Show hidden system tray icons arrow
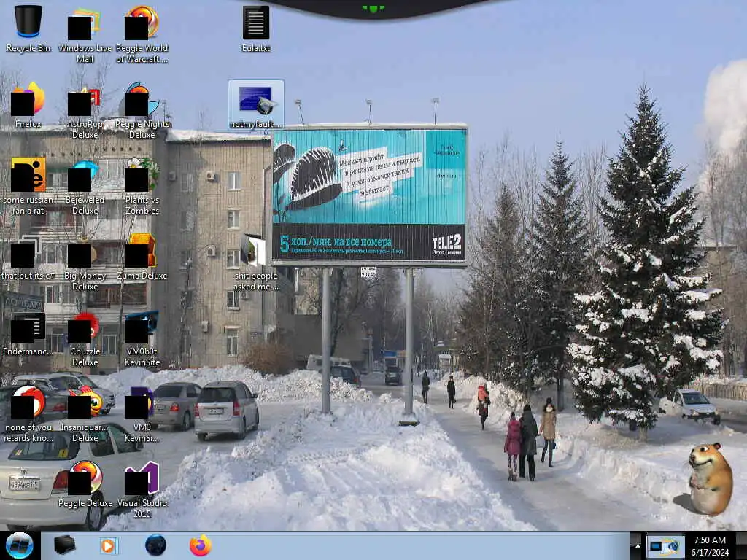Screen dimensions: 747x560 638,545
